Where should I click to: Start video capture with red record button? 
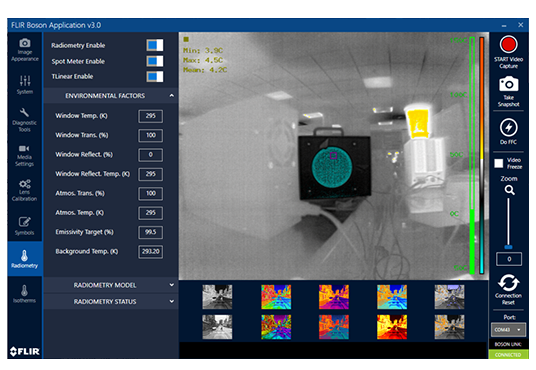pyautogui.click(x=508, y=45)
